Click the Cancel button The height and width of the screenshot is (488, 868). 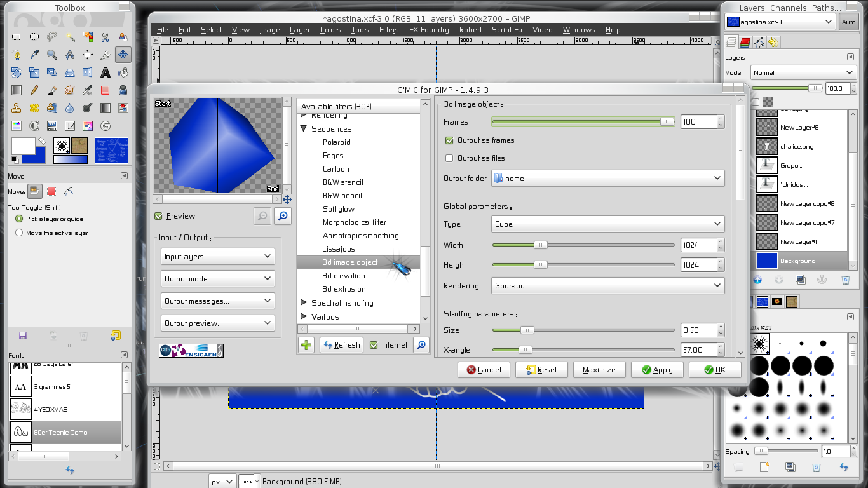(484, 370)
